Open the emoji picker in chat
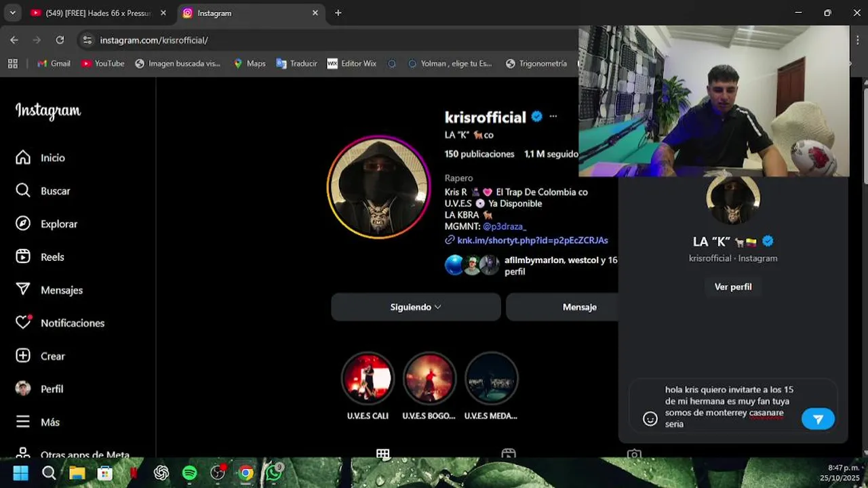 650,419
